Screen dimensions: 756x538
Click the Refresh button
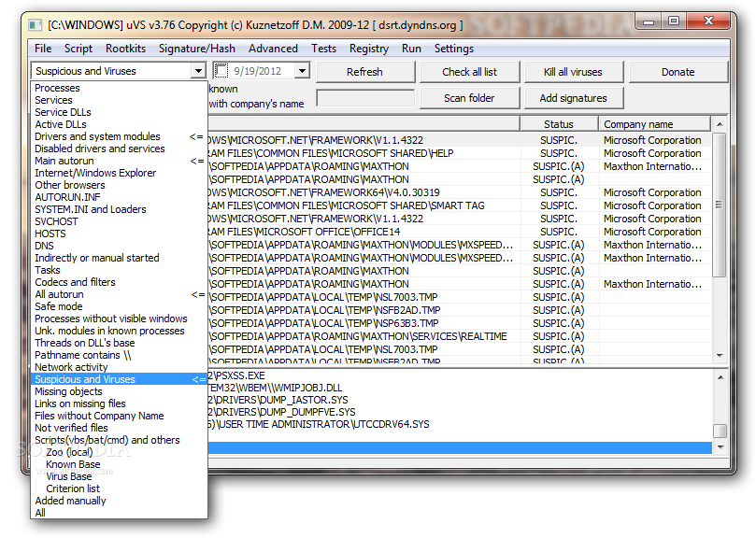coord(365,72)
